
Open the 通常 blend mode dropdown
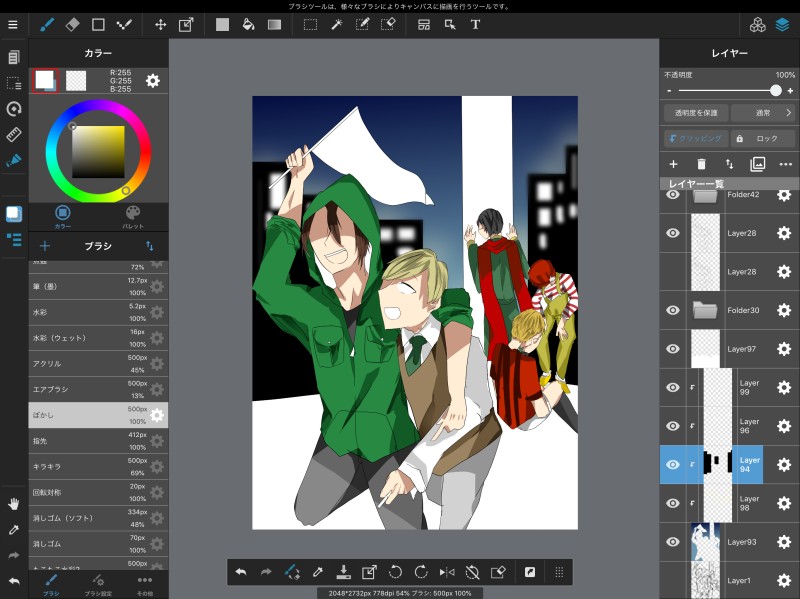coord(763,113)
